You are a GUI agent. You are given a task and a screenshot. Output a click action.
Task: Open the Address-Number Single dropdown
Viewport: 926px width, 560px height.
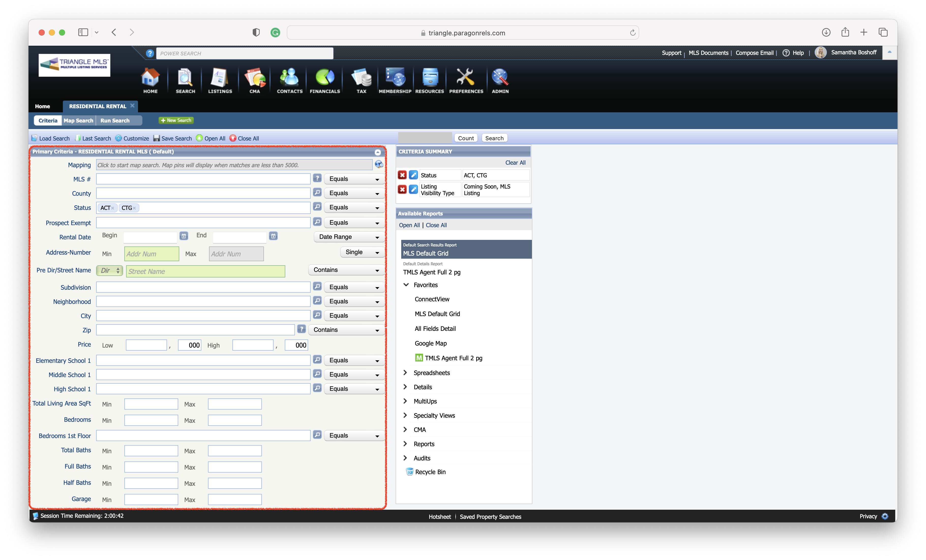(362, 252)
